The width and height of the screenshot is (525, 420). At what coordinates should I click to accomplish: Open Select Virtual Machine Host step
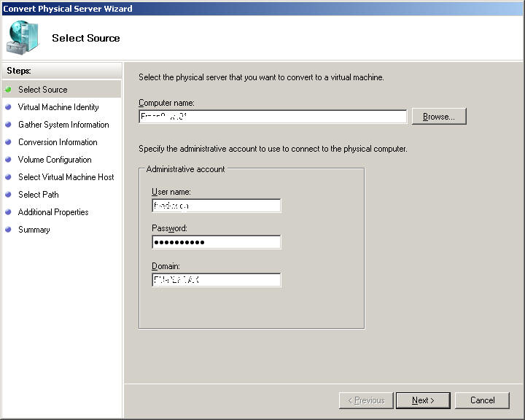point(66,177)
